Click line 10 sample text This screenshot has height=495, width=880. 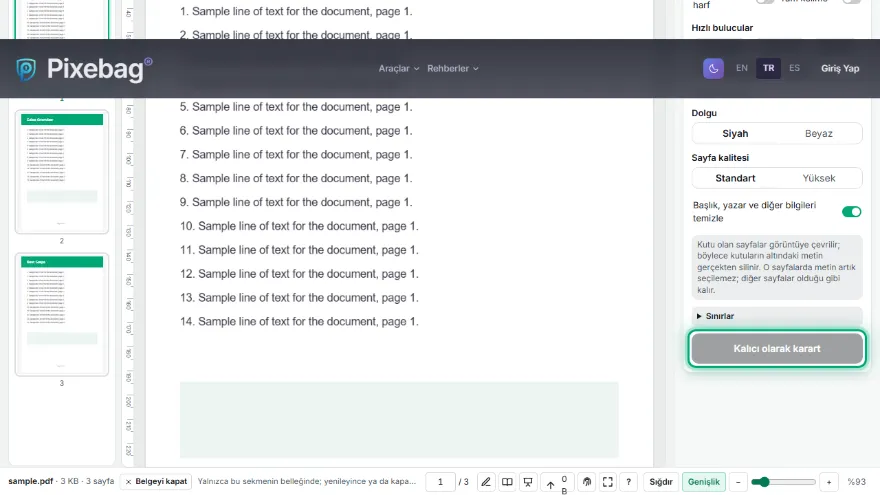click(x=299, y=226)
